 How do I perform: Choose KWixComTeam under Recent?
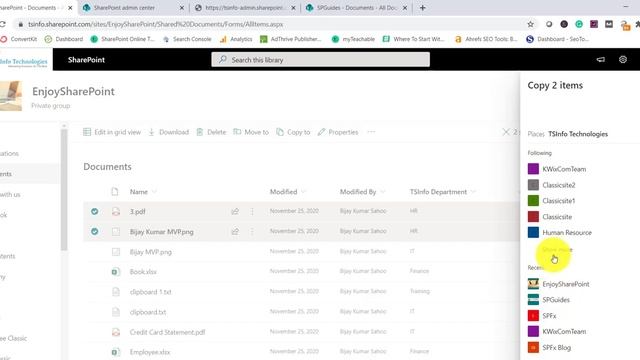coord(564,331)
